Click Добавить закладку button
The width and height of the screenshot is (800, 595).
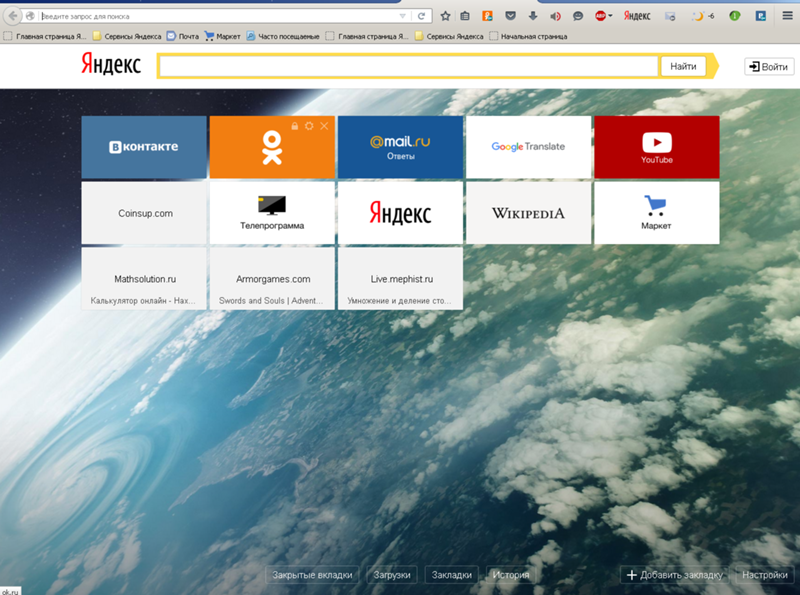tap(674, 575)
